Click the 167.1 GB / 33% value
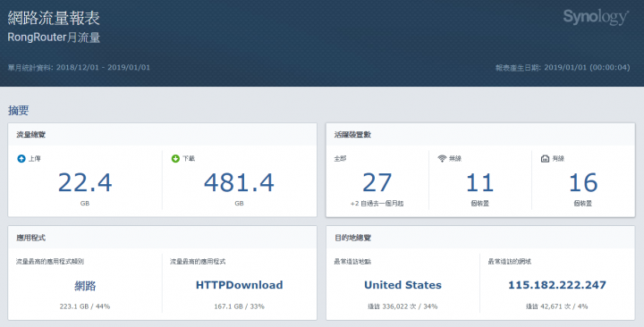The height and width of the screenshot is (327, 644). (x=239, y=306)
